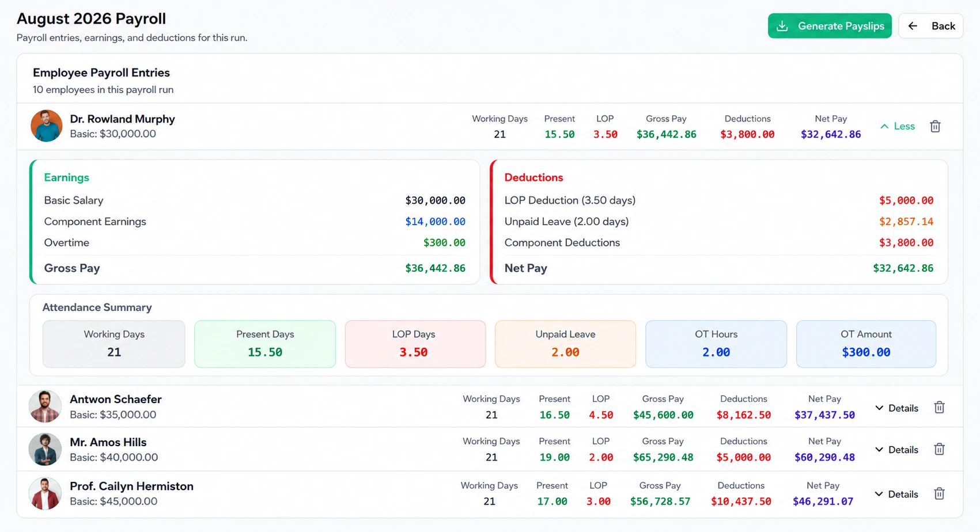Screen dimensions: 980x532
Task: Click the LOP Days 3.50 card
Action: pyautogui.click(x=415, y=344)
